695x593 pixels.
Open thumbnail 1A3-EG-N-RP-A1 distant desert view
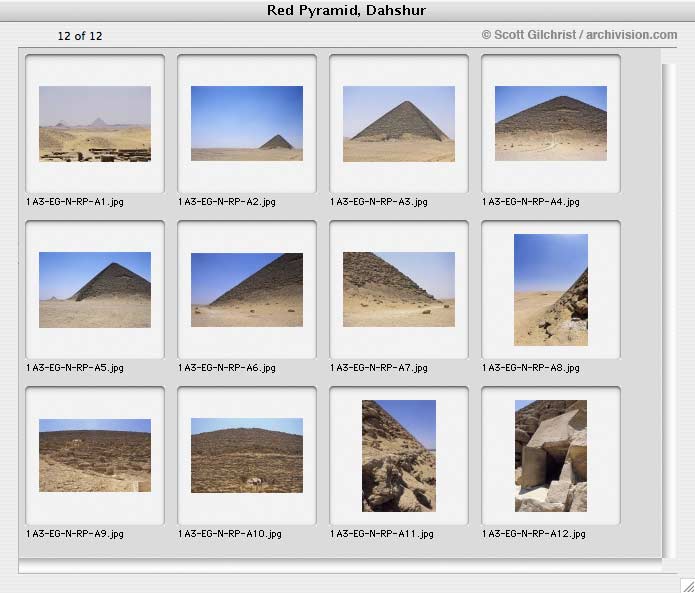click(x=95, y=124)
